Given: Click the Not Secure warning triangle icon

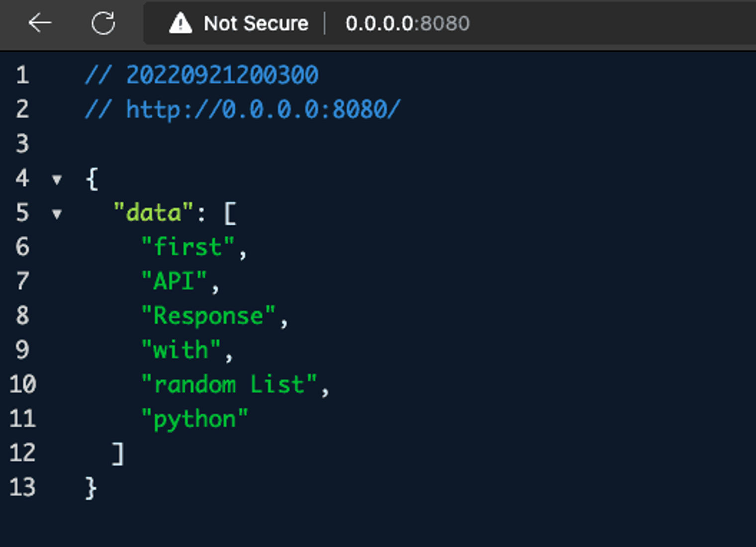Looking at the screenshot, I should click(180, 23).
